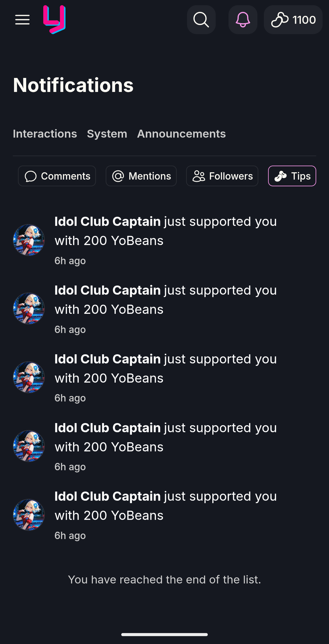Toggle the Comments filter chip

57,176
